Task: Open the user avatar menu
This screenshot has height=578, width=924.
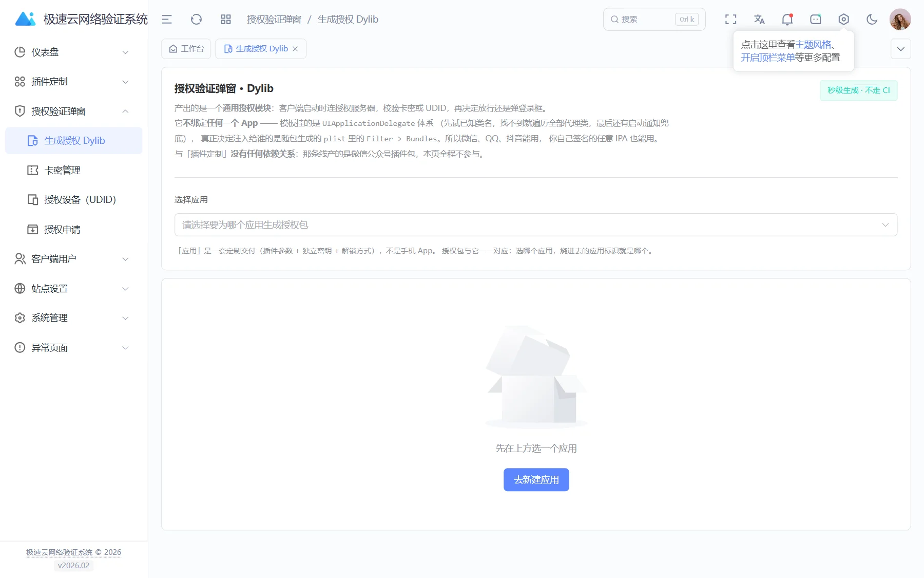Action: [x=900, y=20]
